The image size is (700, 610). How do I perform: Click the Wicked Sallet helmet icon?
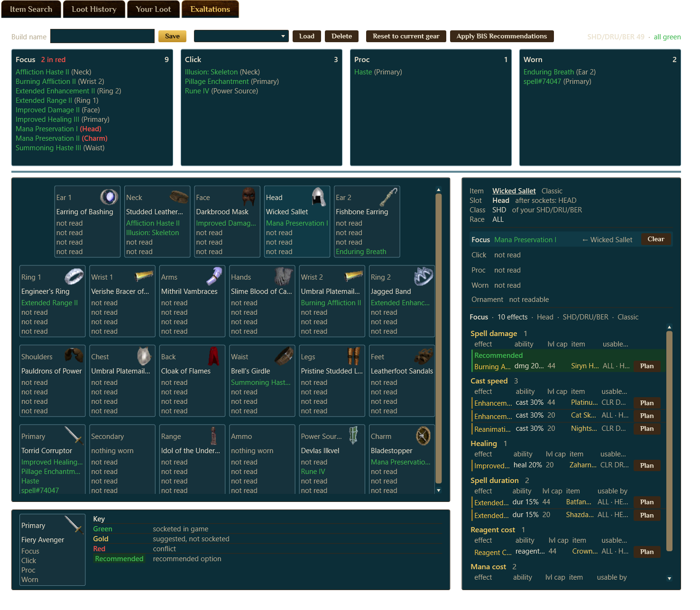(x=319, y=197)
